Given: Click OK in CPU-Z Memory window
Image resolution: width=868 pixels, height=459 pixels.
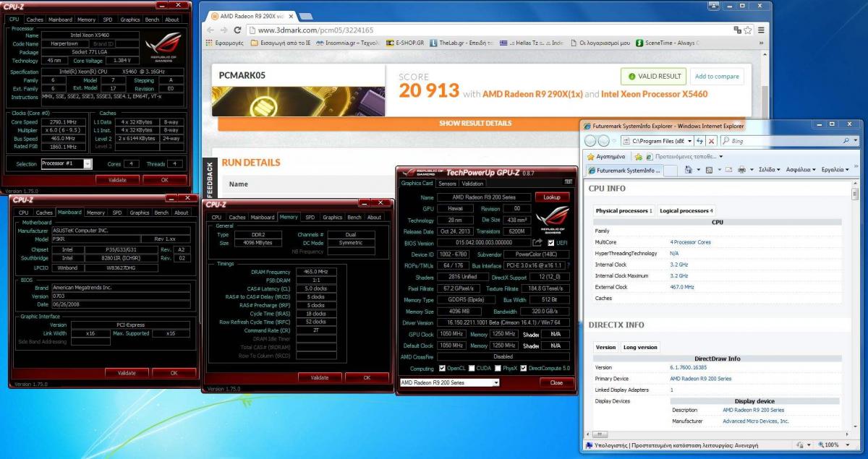Looking at the screenshot, I should pos(366,377).
